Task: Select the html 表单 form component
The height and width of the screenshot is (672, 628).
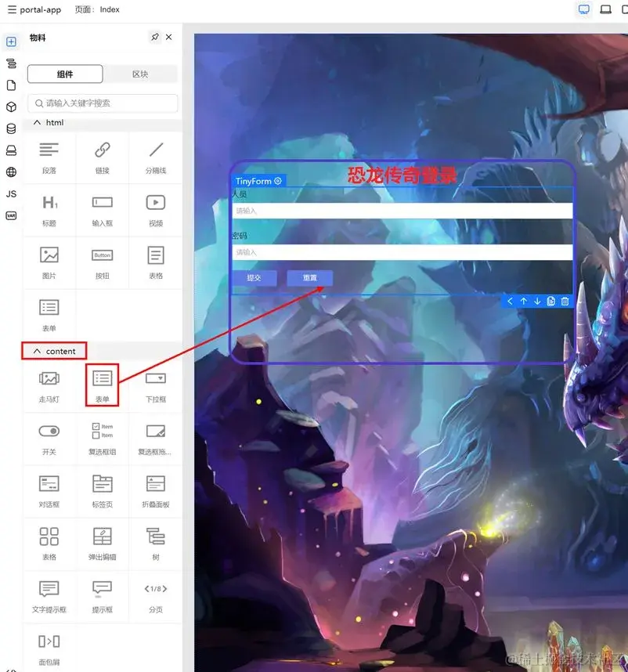Action: (x=49, y=316)
